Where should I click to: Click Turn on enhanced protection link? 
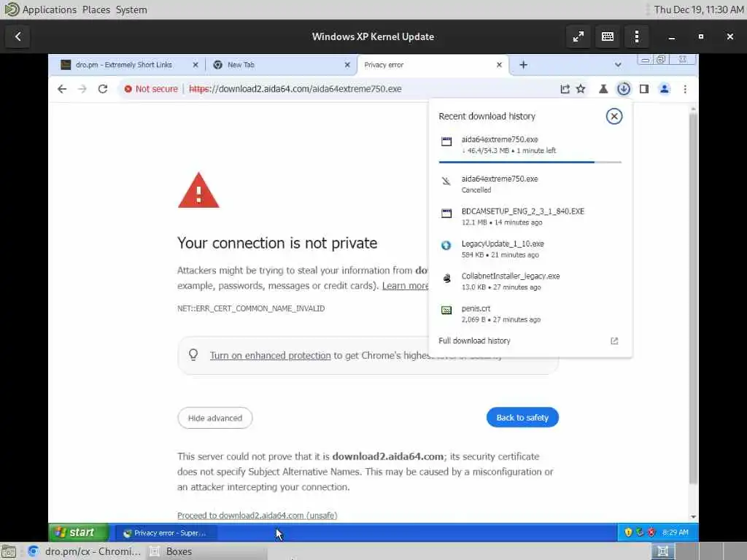pos(270,356)
